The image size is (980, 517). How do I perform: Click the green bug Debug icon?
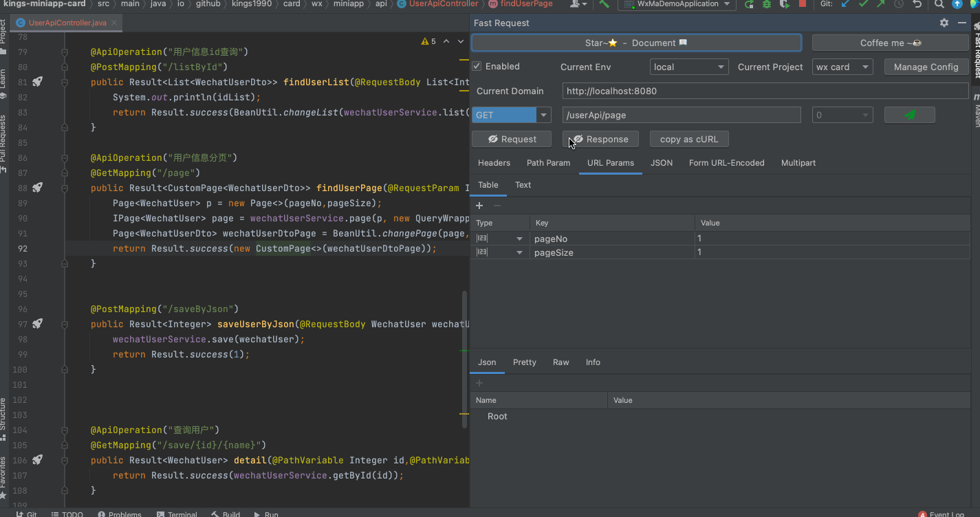click(x=767, y=4)
